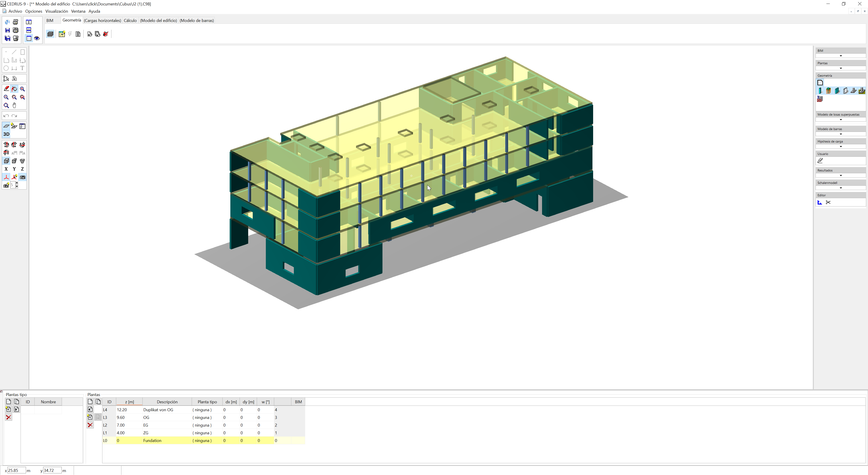Align view to the Z axis
The image size is (868, 475).
coord(22,169)
